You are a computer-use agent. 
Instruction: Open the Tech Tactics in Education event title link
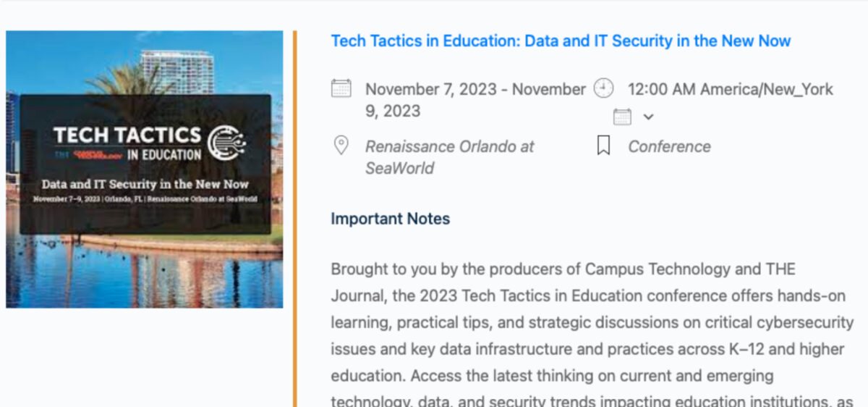tap(561, 41)
